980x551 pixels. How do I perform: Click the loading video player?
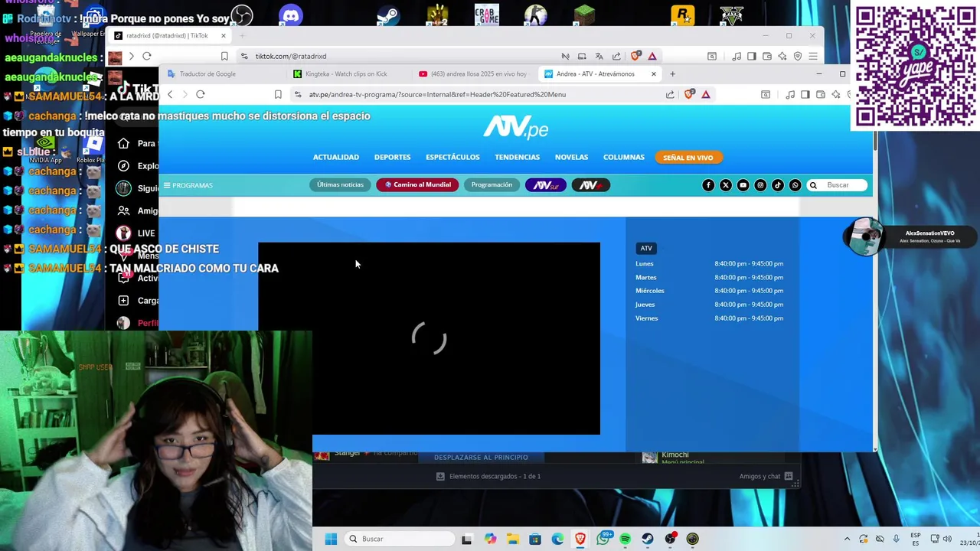429,338
